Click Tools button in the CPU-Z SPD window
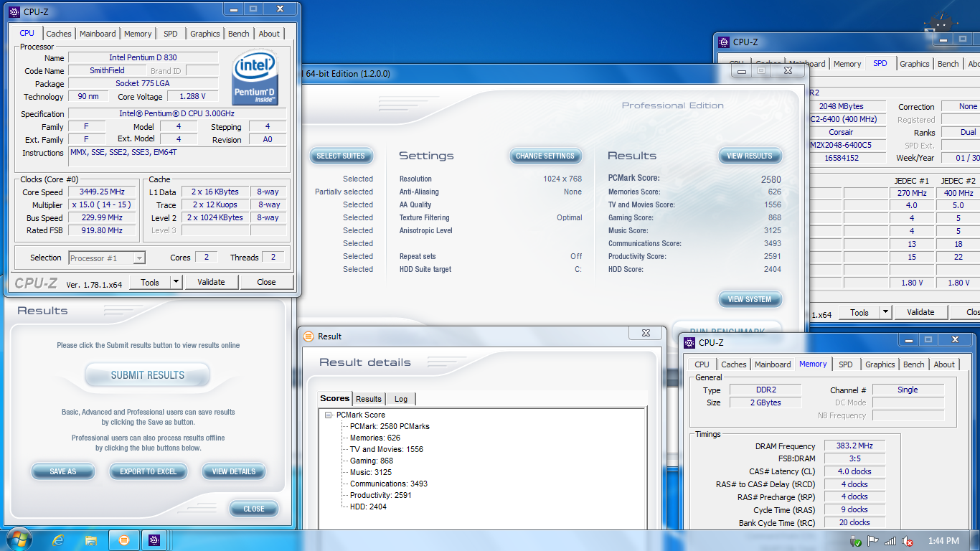The width and height of the screenshot is (980, 551). tap(859, 312)
